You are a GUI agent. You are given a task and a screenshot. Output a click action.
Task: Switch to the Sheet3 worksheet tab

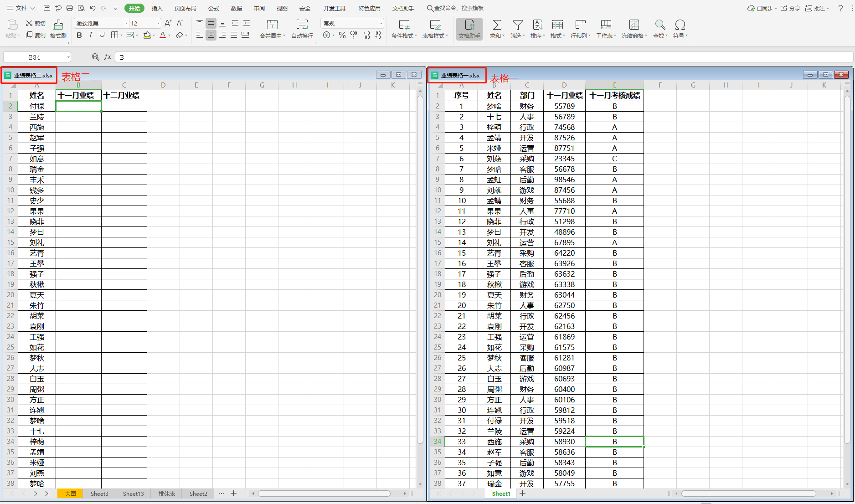[x=99, y=494]
